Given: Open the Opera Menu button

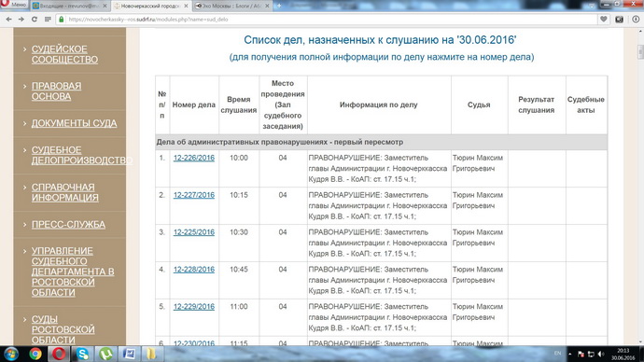Looking at the screenshot, I should pos(14,5).
